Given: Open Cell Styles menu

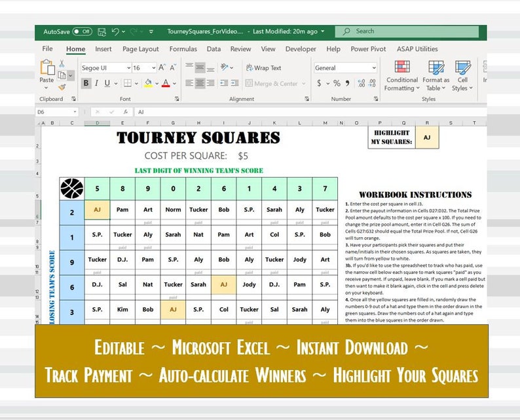Looking at the screenshot, I should pos(462,76).
